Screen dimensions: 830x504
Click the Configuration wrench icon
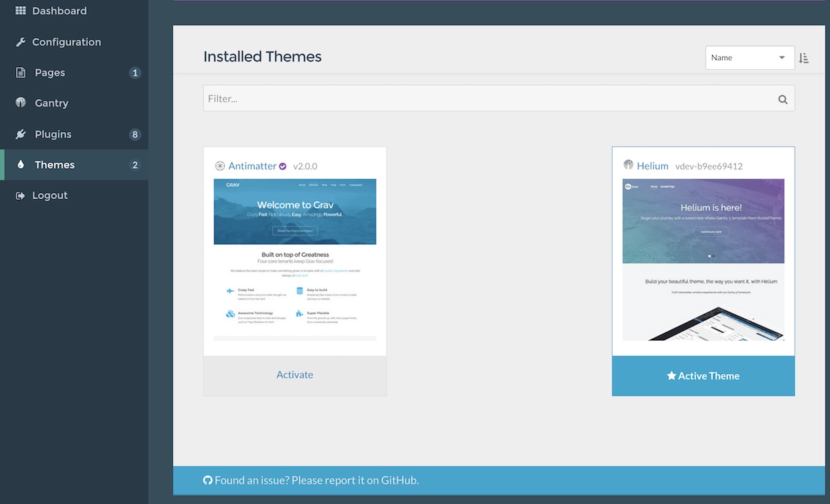[x=20, y=42]
